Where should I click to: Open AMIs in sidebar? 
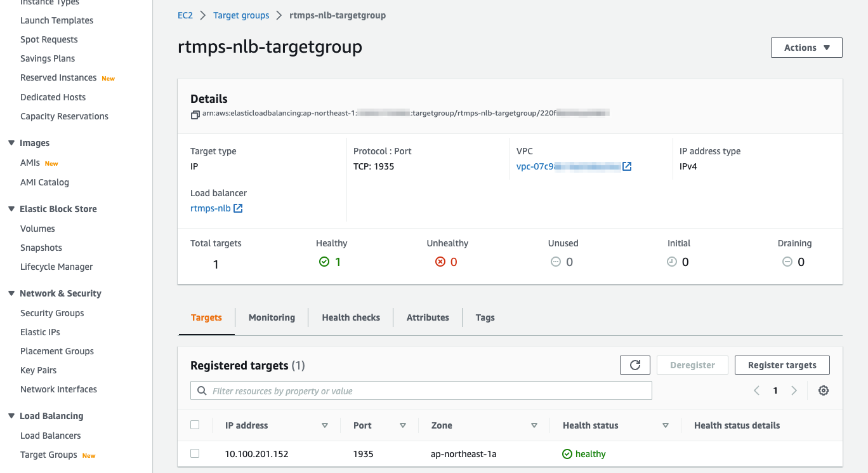pyautogui.click(x=30, y=163)
